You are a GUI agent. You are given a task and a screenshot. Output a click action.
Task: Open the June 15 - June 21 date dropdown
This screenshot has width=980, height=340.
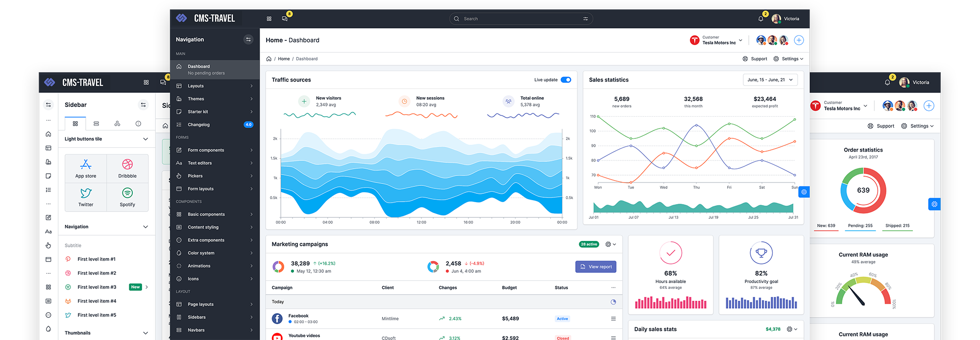click(x=770, y=79)
